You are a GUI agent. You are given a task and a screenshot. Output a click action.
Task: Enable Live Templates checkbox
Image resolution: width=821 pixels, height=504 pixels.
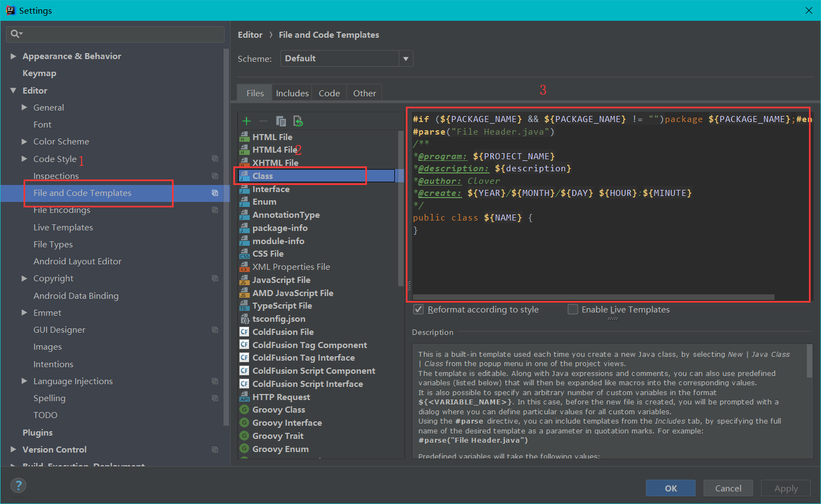(x=573, y=309)
